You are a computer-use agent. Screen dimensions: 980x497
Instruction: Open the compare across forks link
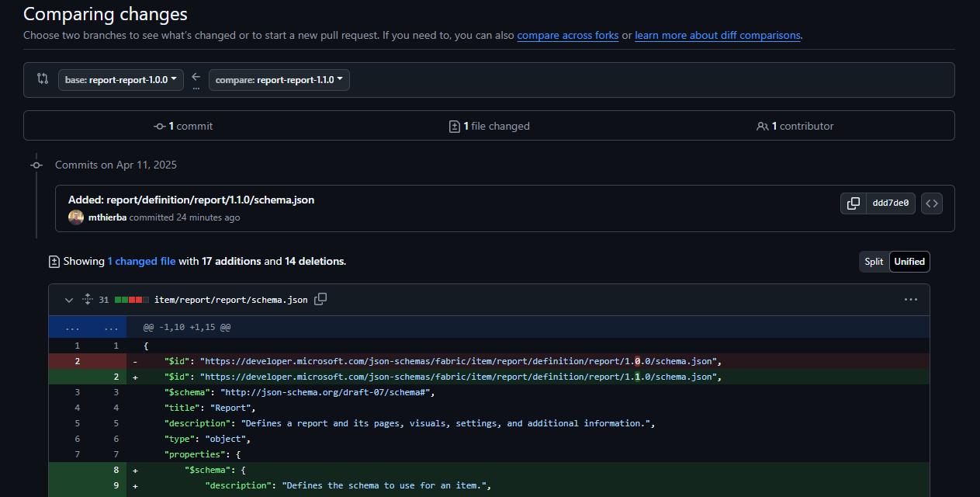click(x=567, y=35)
